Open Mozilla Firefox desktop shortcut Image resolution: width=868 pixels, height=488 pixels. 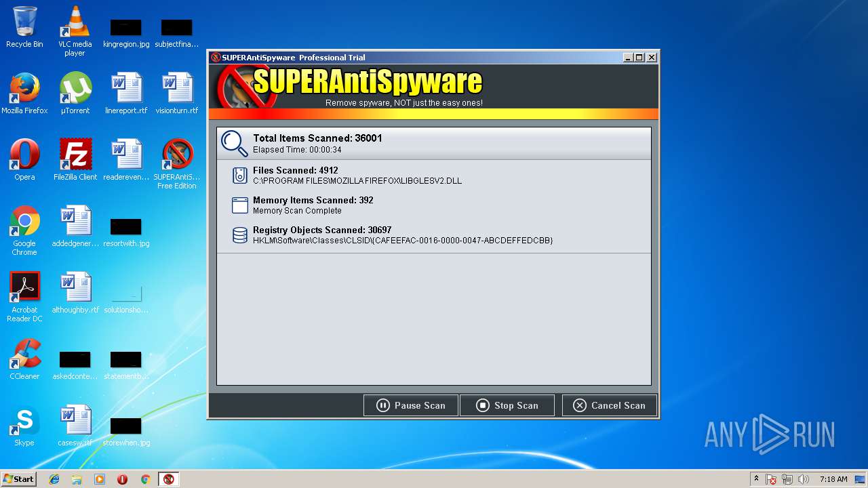[x=24, y=94]
